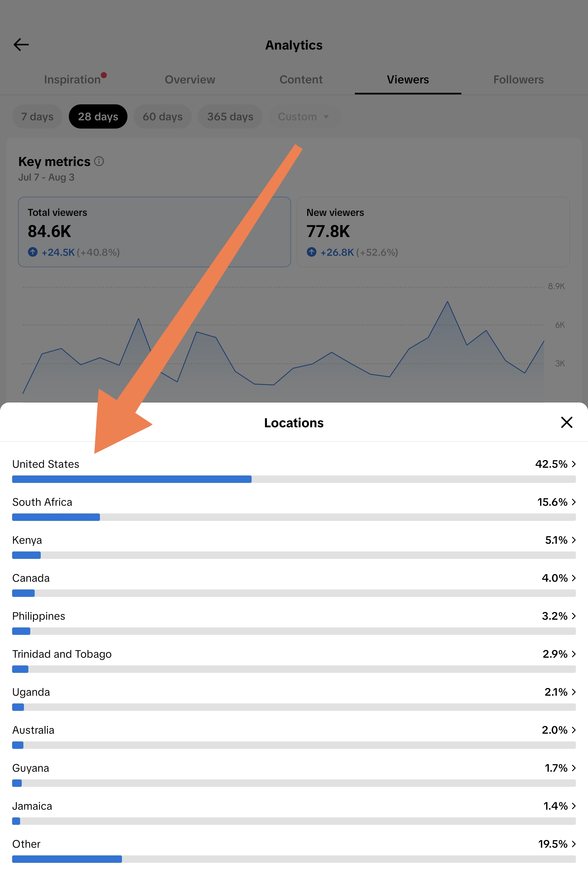Go back using the left arrow icon
This screenshot has height=881, width=588.
pyautogui.click(x=21, y=45)
